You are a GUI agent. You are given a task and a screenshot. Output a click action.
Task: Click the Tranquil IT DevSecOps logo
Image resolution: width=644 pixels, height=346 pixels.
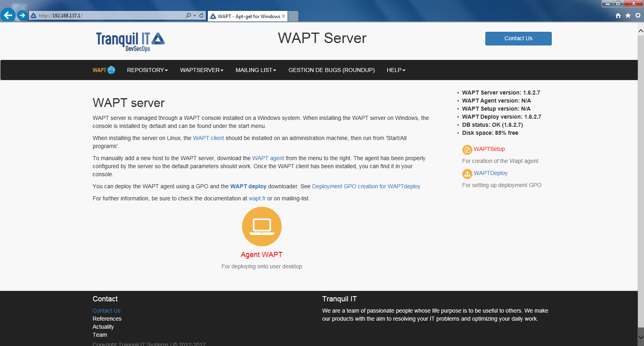130,41
